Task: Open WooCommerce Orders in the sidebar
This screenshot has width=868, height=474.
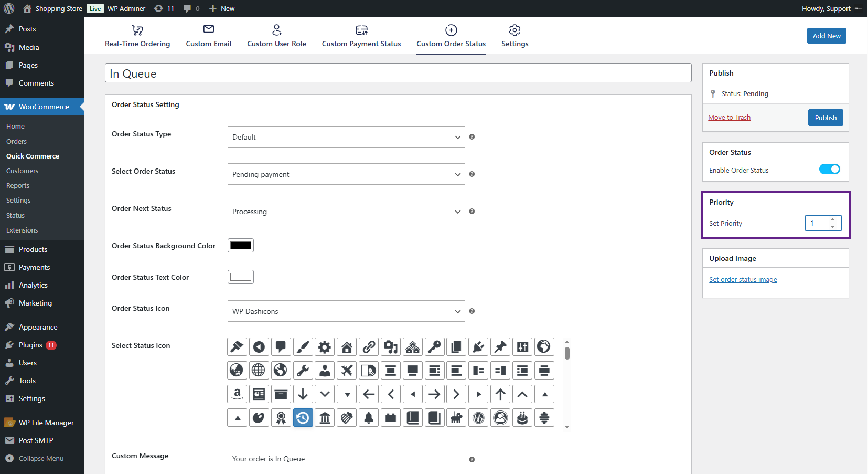Action: [x=16, y=141]
